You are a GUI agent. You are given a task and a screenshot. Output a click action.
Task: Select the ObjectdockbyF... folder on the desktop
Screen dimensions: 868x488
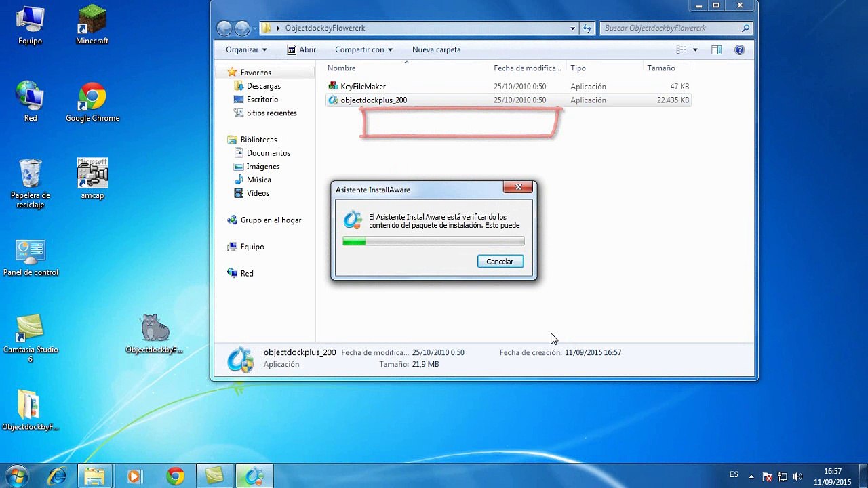tap(31, 411)
